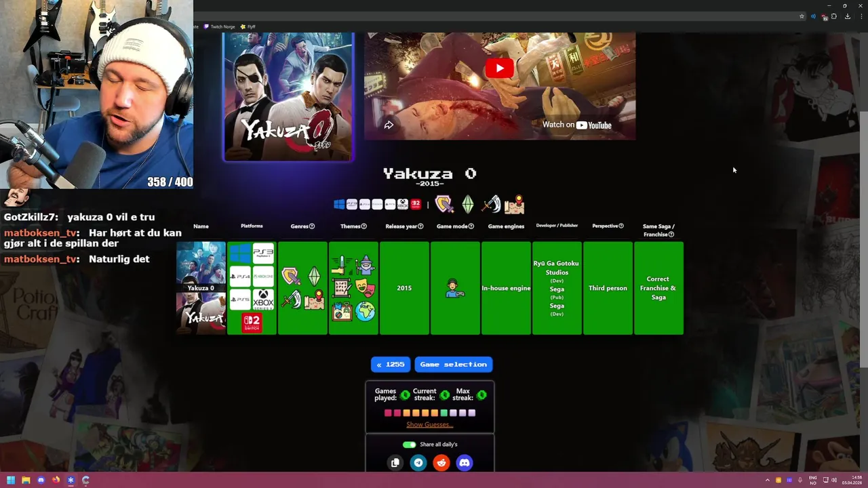Click the globe icon in the themes cell
Image resolution: width=868 pixels, height=488 pixels.
pyautogui.click(x=366, y=311)
